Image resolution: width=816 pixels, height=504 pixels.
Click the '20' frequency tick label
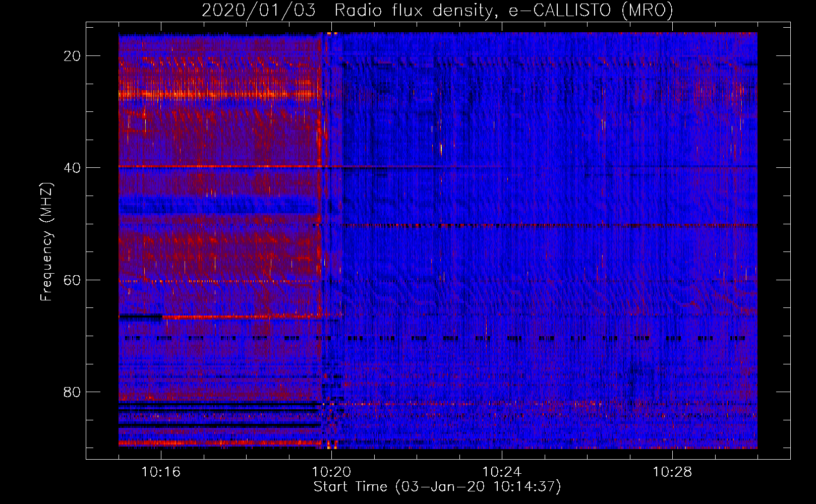pyautogui.click(x=72, y=56)
